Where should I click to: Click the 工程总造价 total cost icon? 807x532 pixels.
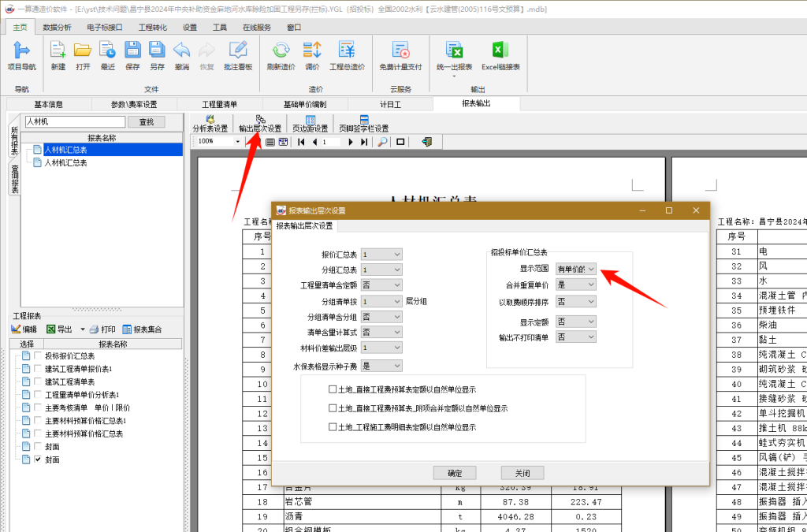[347, 50]
